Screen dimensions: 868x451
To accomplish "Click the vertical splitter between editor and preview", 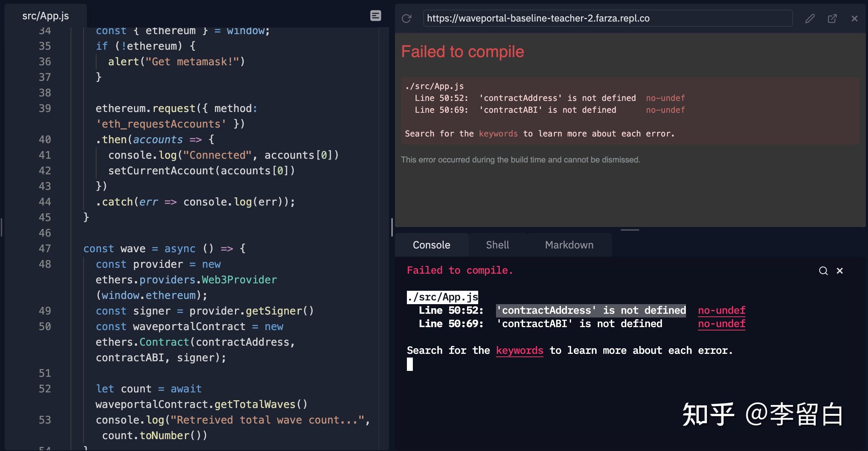I will (392, 227).
